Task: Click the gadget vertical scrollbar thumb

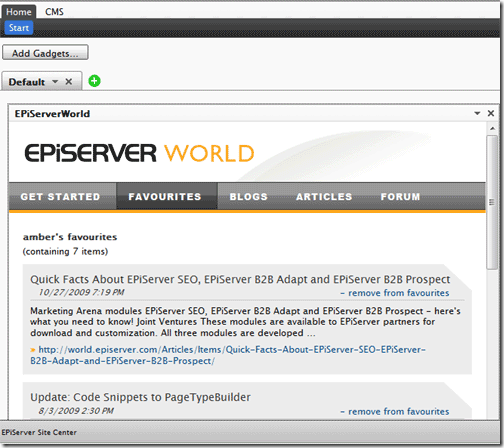Action: tap(492, 202)
